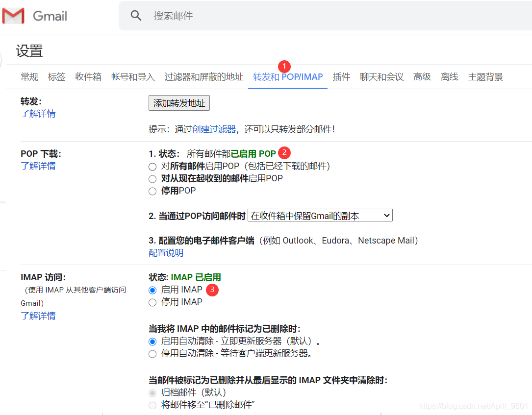532x415 pixels.
Task: Open 了解详情 link under POP 下载
Action: (x=38, y=166)
